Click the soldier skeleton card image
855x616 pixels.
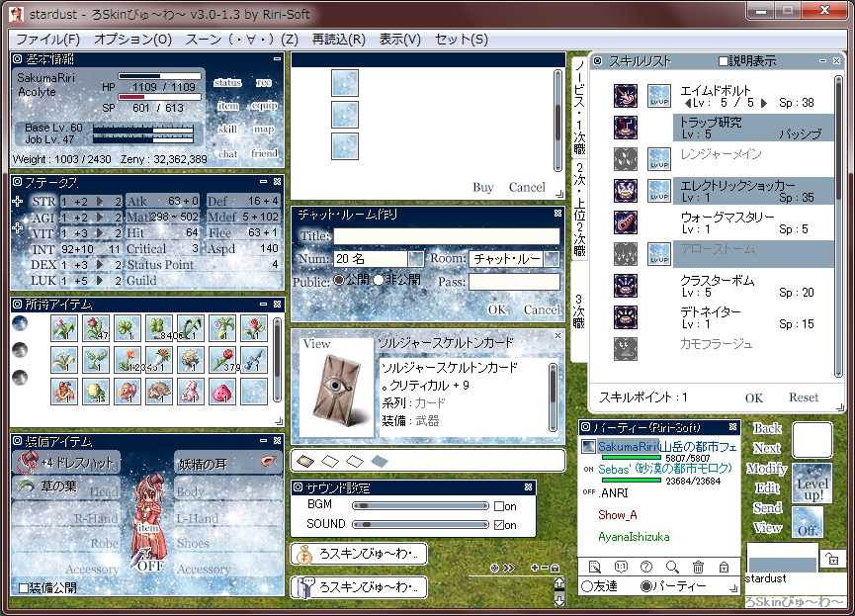coord(336,389)
